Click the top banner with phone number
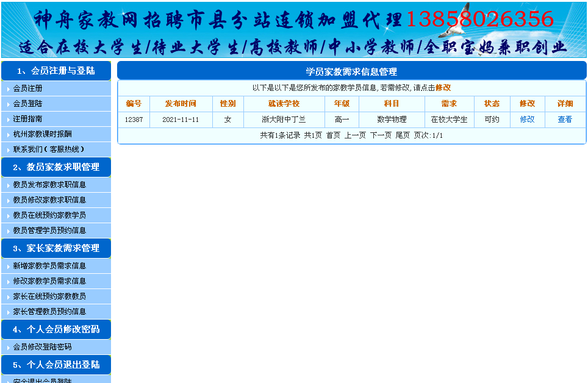 (294, 29)
